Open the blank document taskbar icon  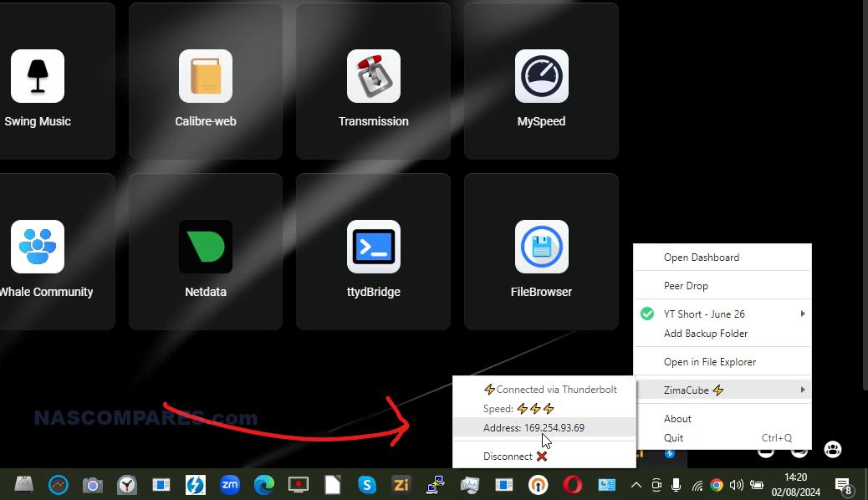pyautogui.click(x=333, y=485)
